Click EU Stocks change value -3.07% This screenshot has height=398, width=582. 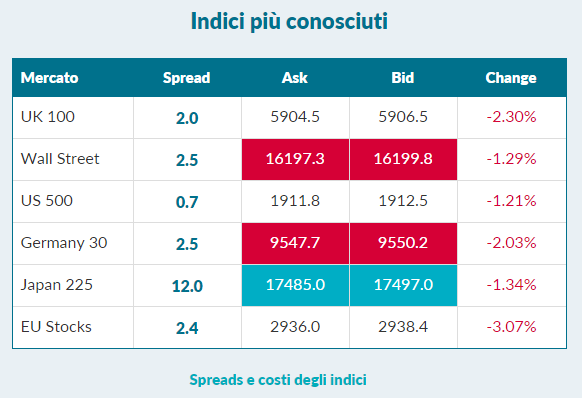click(511, 327)
